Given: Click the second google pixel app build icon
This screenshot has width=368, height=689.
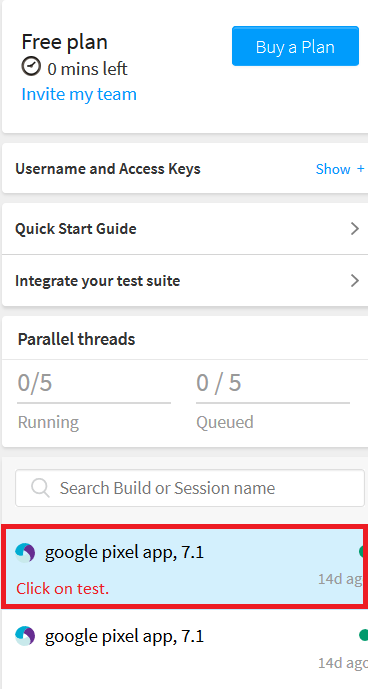Looking at the screenshot, I should (x=25, y=636).
